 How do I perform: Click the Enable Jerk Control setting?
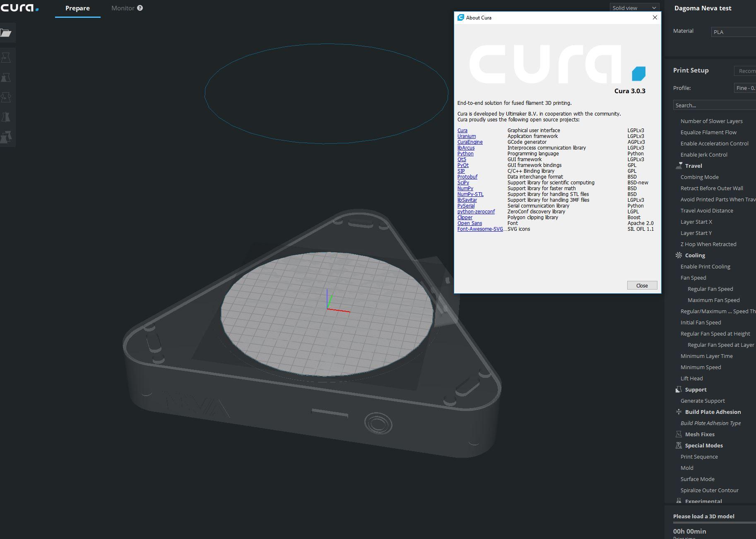[x=704, y=155]
